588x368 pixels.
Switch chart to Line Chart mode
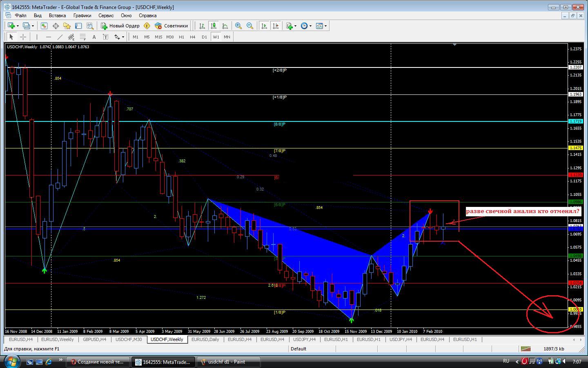(225, 26)
